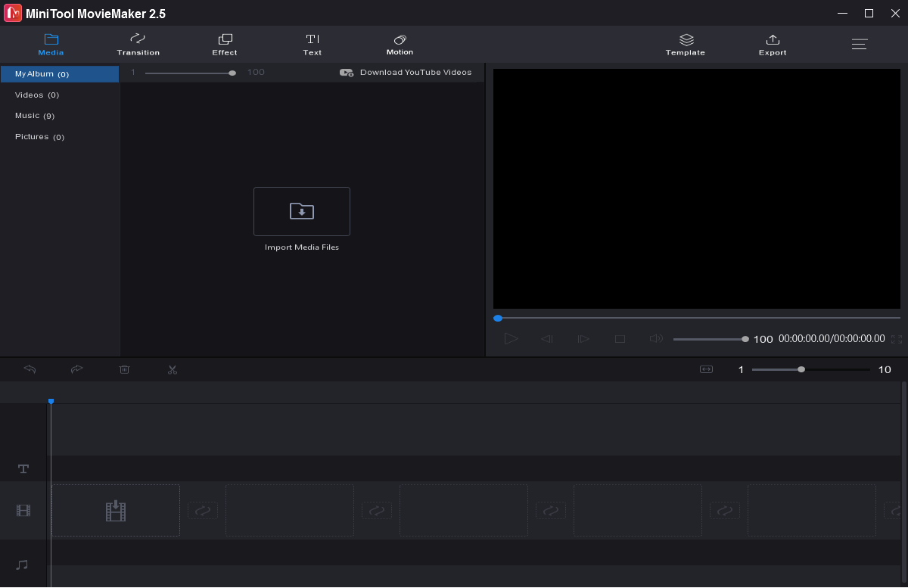This screenshot has width=908, height=588.
Task: Click the video track film icon
Action: (x=23, y=511)
